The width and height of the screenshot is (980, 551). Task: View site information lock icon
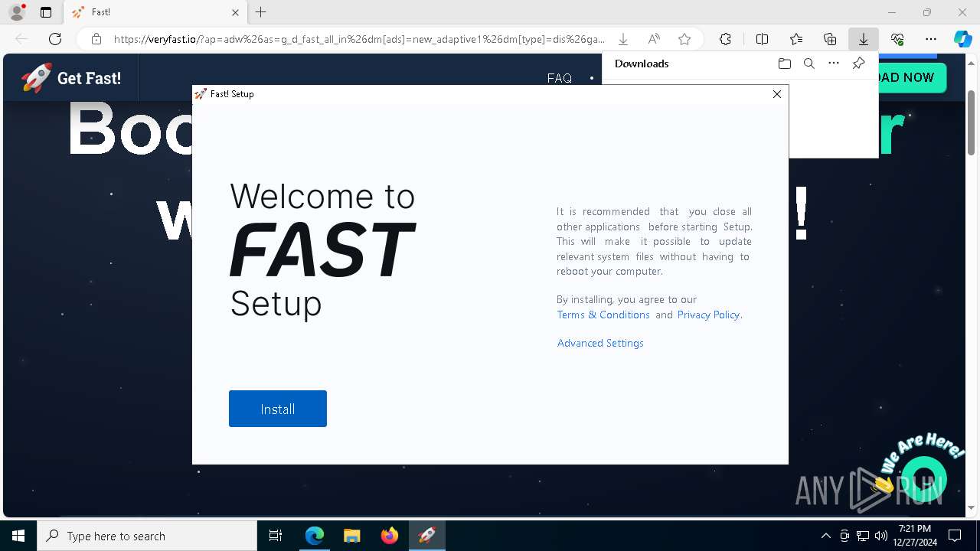coord(96,39)
